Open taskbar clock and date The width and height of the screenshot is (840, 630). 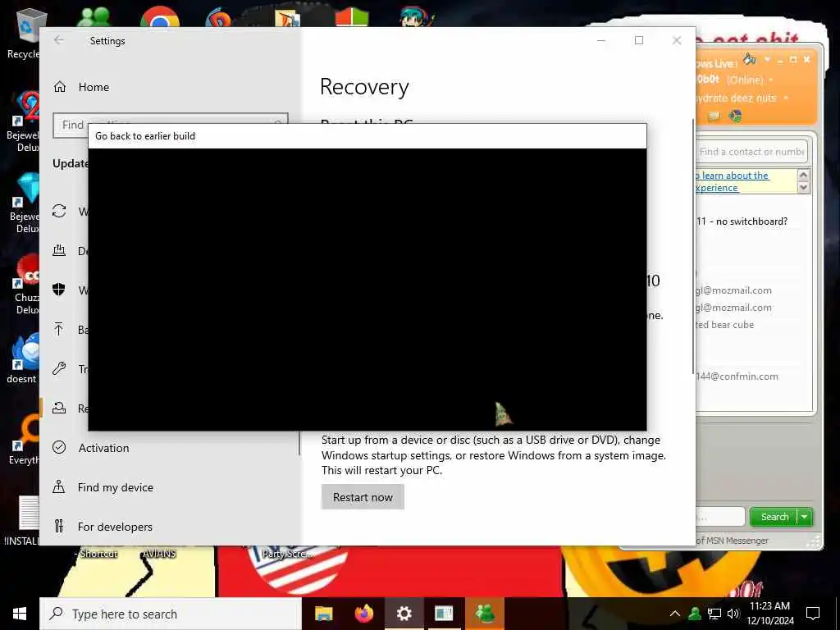[770, 614]
